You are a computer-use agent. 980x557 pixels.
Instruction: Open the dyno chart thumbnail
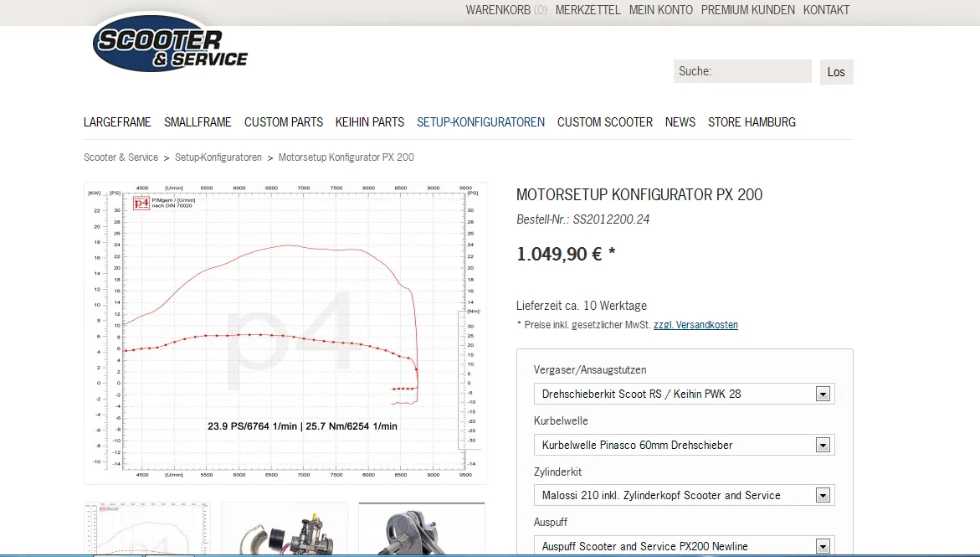point(147,528)
